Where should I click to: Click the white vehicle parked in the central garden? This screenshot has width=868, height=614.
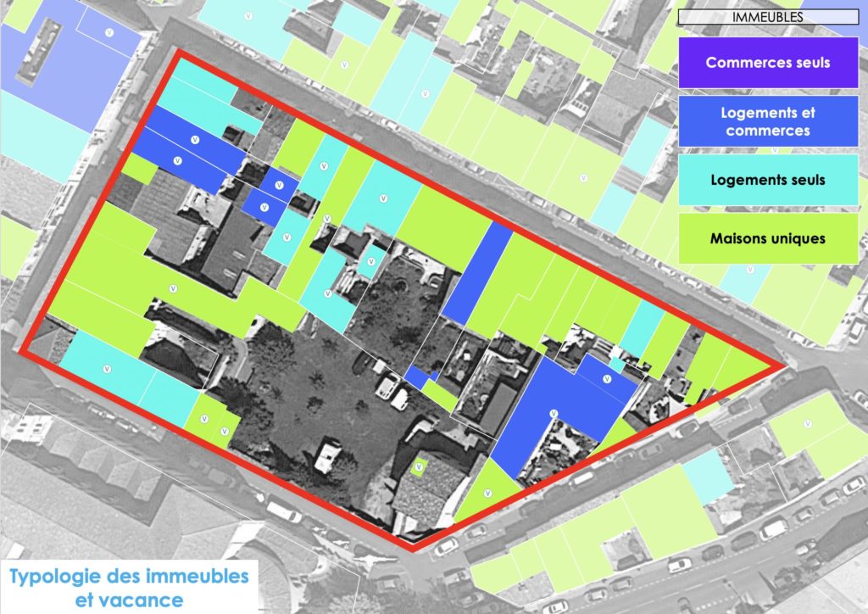tap(325, 456)
